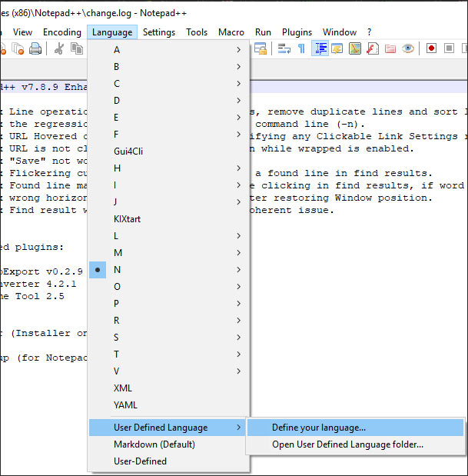The image size is (468, 476).
Task: Open the View menu
Action: coord(22,32)
